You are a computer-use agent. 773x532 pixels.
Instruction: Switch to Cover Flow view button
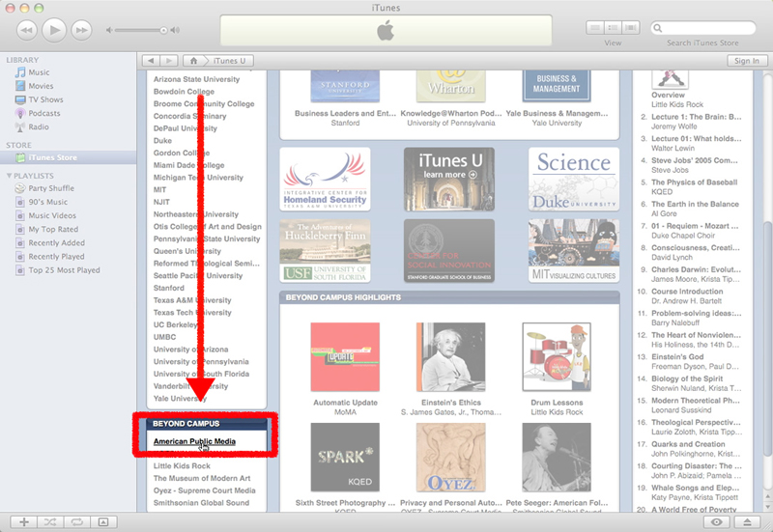631,28
